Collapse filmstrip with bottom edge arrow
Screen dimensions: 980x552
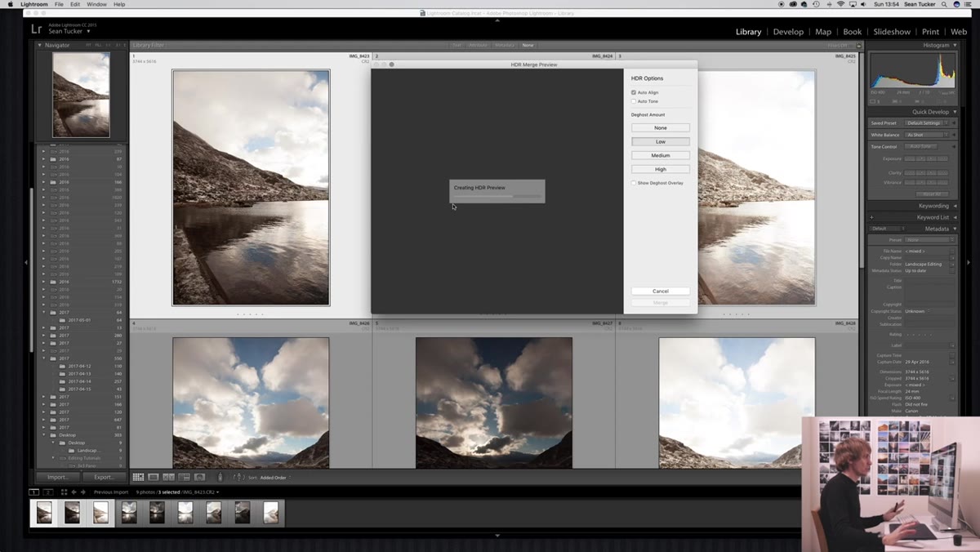click(x=497, y=536)
